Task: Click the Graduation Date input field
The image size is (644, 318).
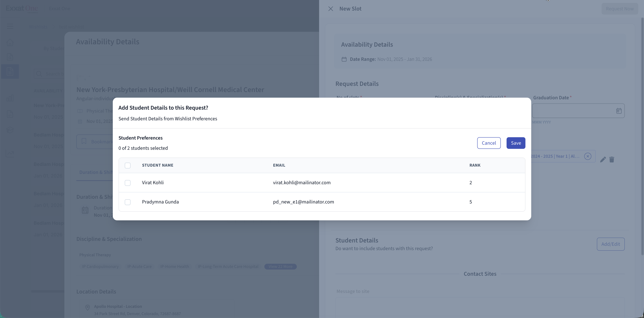Action: (573, 111)
